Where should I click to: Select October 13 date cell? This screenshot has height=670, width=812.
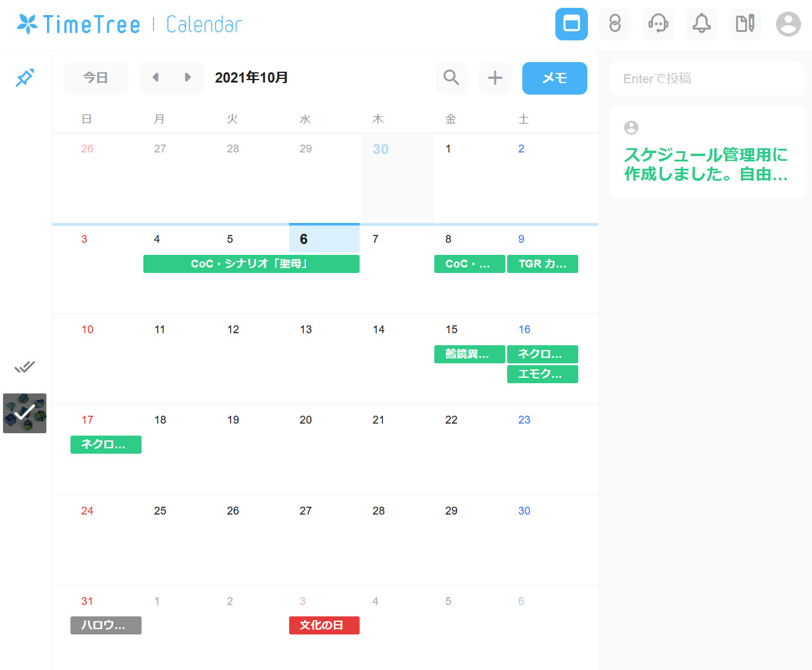point(325,359)
